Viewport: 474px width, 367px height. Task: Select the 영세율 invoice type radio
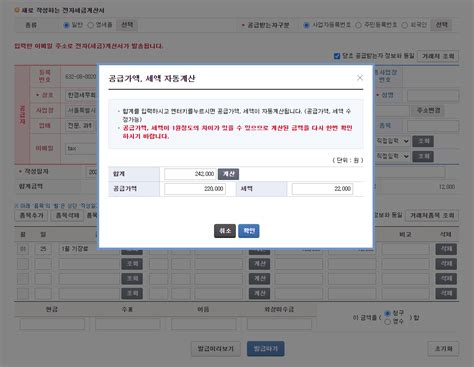[90, 25]
